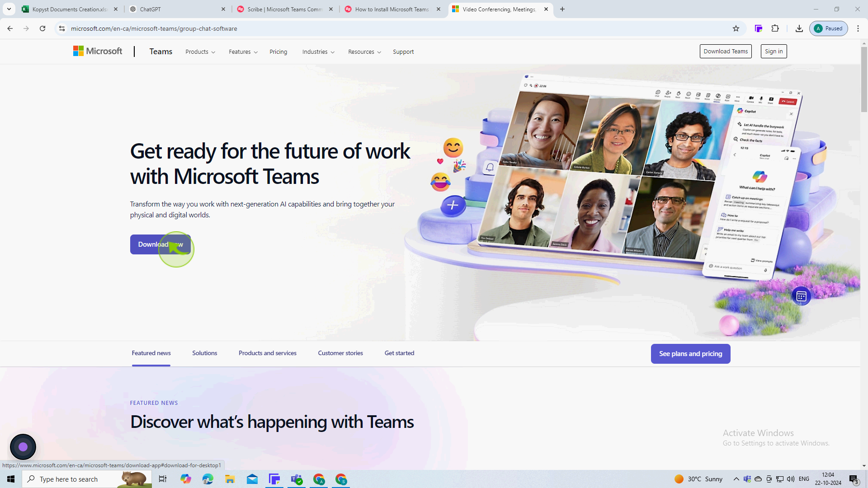The image size is (868, 488).
Task: Open the notifications center icon
Action: (x=854, y=479)
